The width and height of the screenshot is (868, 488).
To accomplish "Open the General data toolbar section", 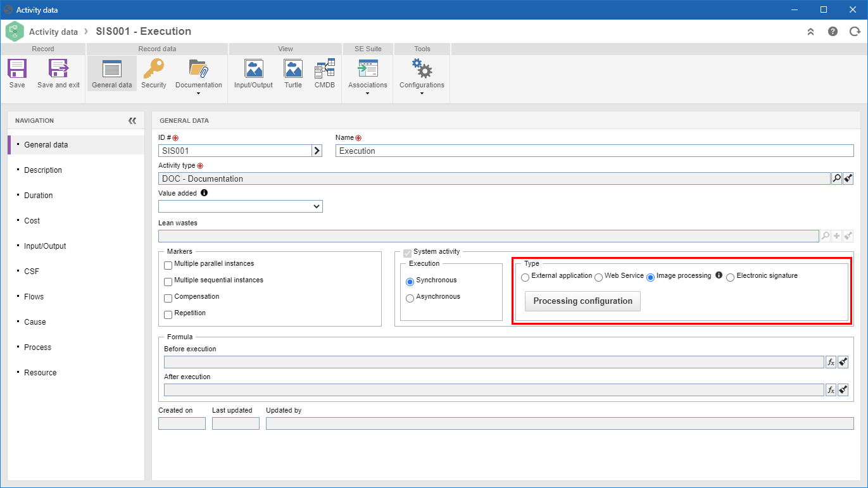I will point(112,74).
